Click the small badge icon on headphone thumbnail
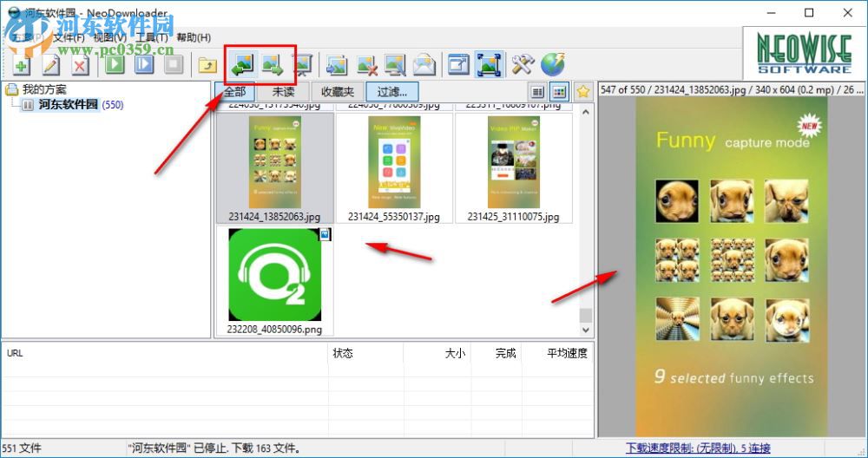 [325, 234]
